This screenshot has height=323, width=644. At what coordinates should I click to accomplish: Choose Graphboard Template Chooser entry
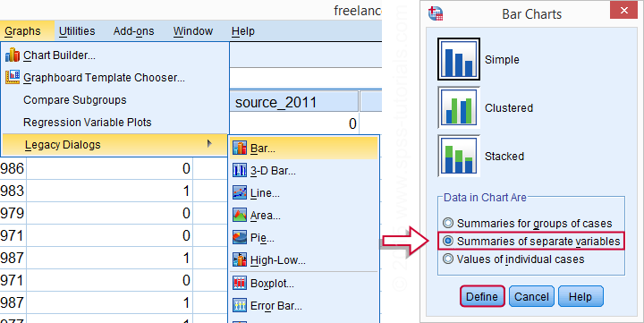114,77
